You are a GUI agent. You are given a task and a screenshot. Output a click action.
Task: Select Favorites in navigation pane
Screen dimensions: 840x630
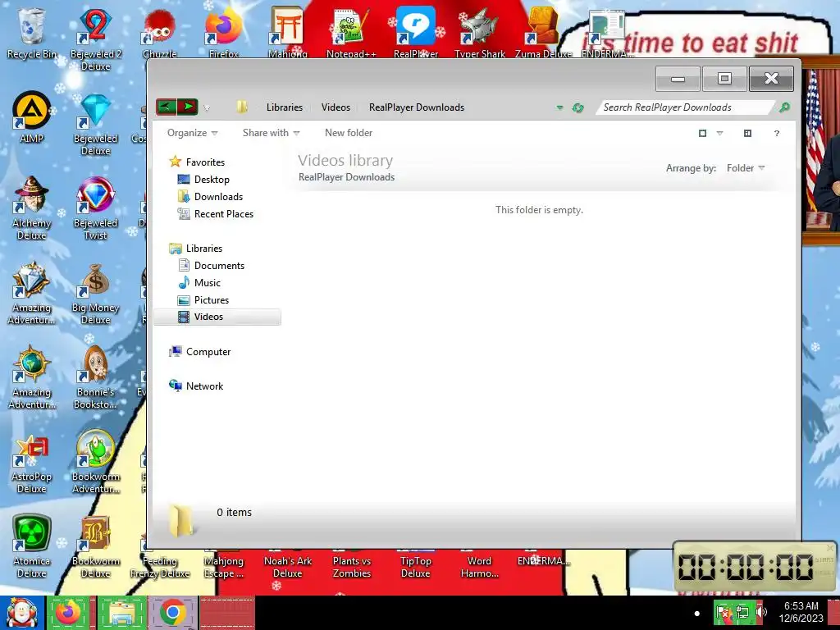click(x=197, y=162)
